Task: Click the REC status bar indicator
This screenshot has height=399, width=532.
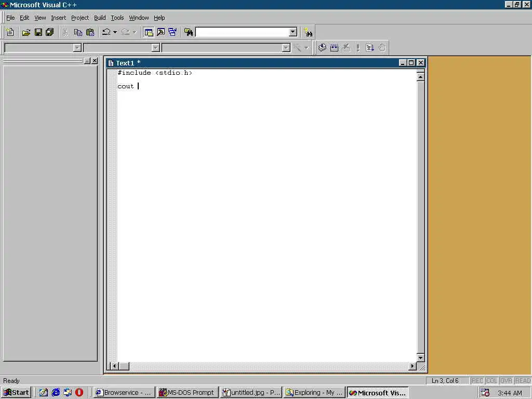Action: click(x=477, y=381)
